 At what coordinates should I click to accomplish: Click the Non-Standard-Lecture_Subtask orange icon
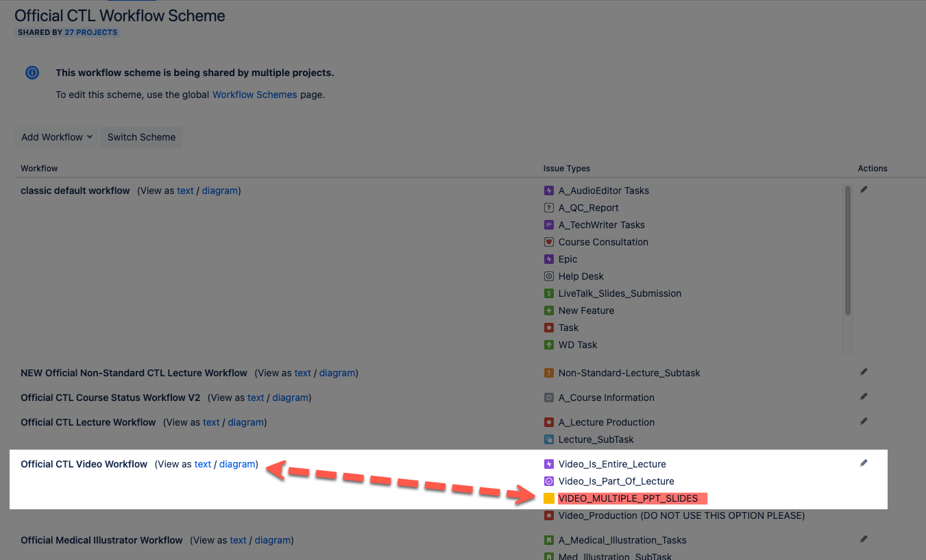coord(548,373)
